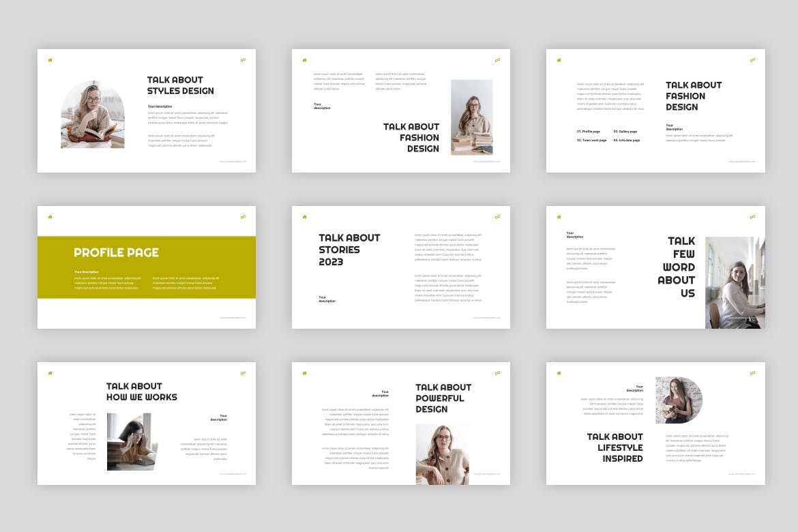Click home icon on Profile Page slide

click(x=50, y=217)
